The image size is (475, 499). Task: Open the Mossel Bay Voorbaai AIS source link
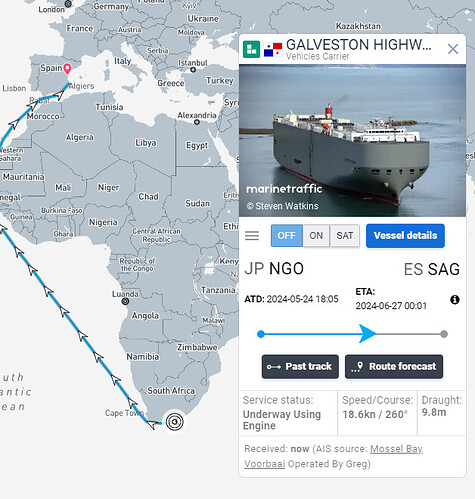(333, 456)
